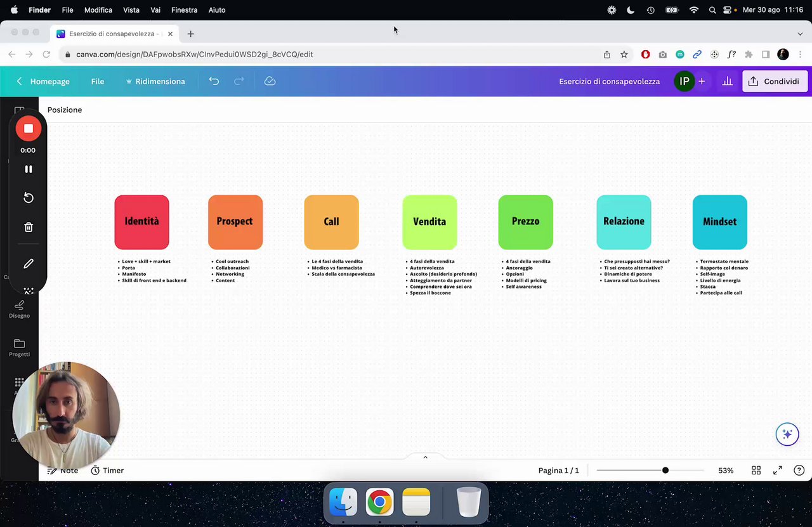Click the Condividi share button
Viewport: 812px width, 527px height.
pos(775,81)
